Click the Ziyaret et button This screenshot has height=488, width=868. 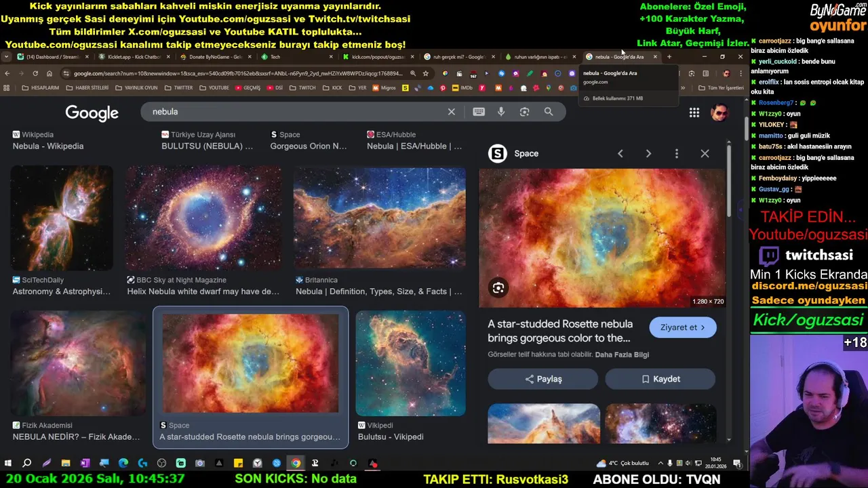pyautogui.click(x=682, y=327)
